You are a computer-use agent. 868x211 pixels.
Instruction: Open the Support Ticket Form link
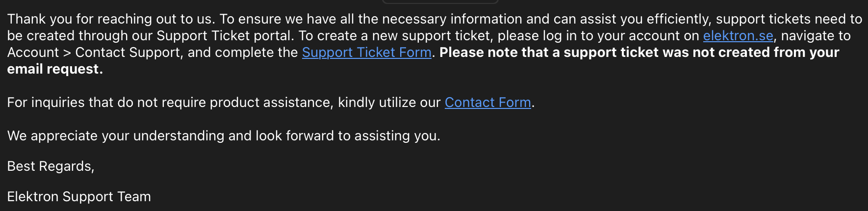pyautogui.click(x=366, y=53)
